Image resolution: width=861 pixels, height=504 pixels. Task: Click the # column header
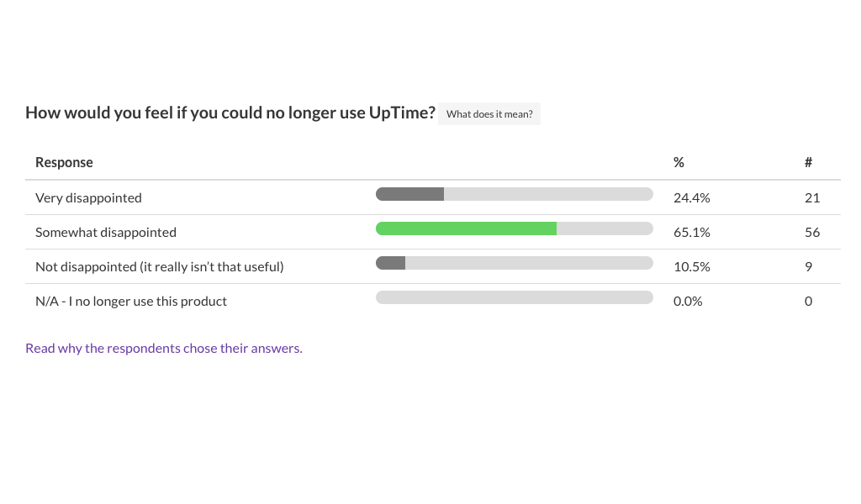tap(808, 162)
